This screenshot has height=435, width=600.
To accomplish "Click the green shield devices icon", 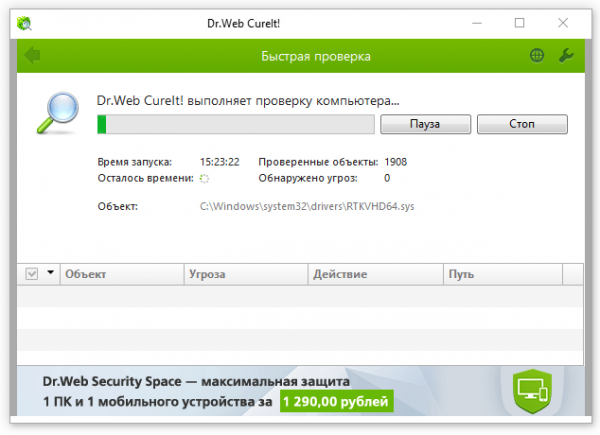I will coord(532,391).
